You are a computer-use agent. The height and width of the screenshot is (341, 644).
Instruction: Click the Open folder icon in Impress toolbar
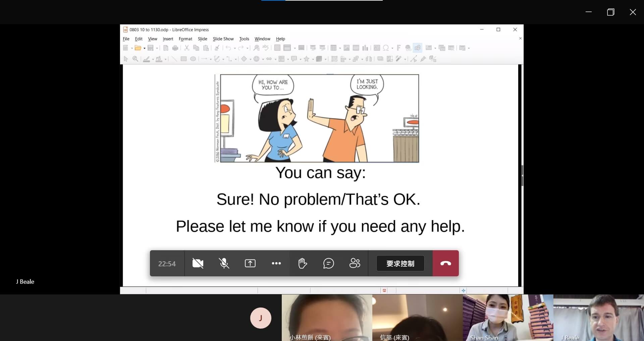[x=138, y=48]
